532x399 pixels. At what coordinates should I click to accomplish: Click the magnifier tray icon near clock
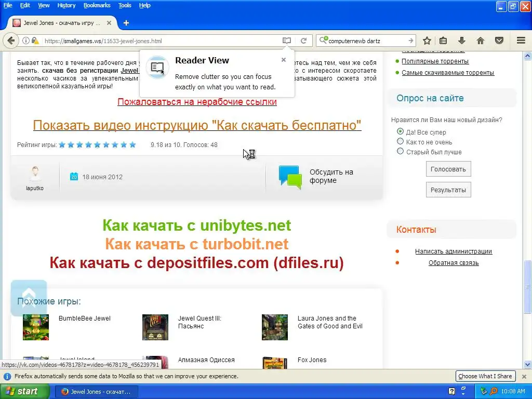tap(494, 391)
